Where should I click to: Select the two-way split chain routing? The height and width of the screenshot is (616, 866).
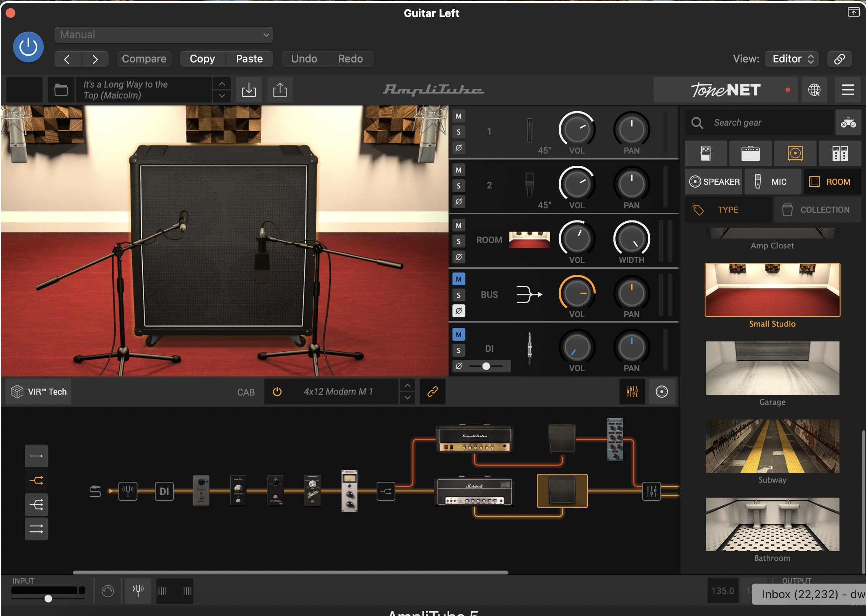point(36,481)
